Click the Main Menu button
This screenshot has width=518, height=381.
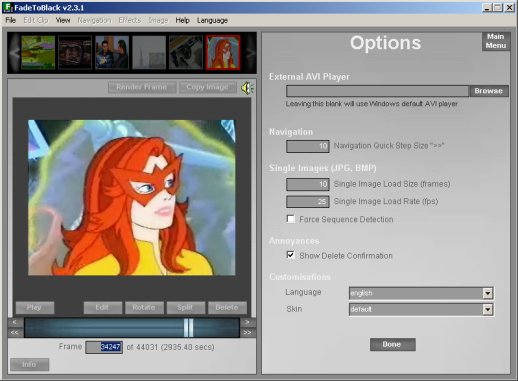[x=496, y=41]
